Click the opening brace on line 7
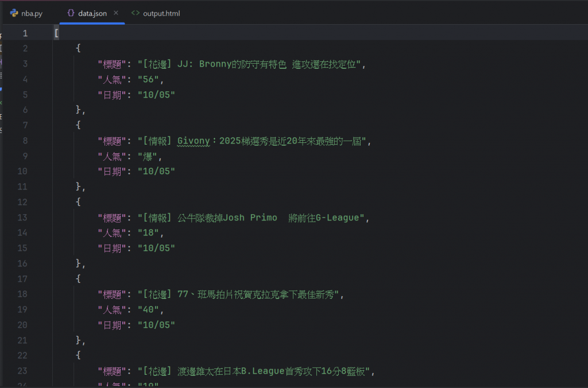 [78, 125]
